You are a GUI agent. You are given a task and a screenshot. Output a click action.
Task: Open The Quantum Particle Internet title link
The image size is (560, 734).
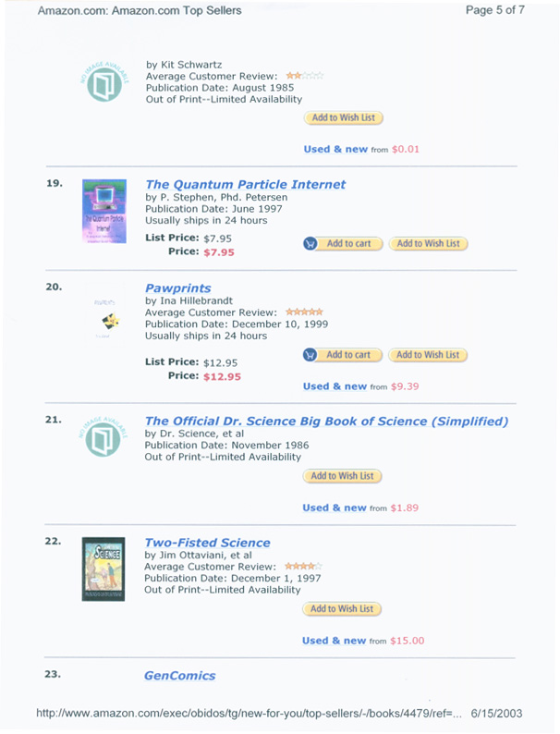pyautogui.click(x=245, y=185)
